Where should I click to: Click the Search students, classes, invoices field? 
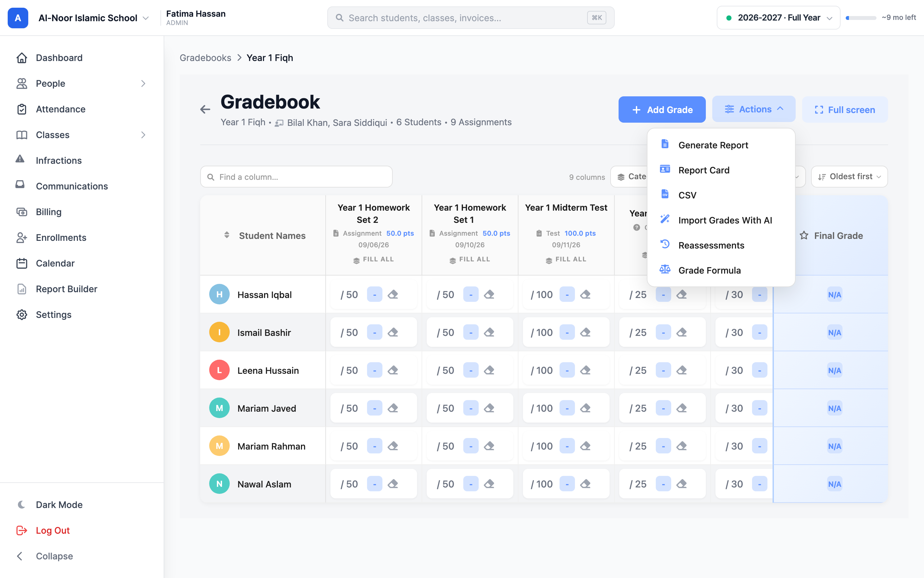[x=470, y=18]
